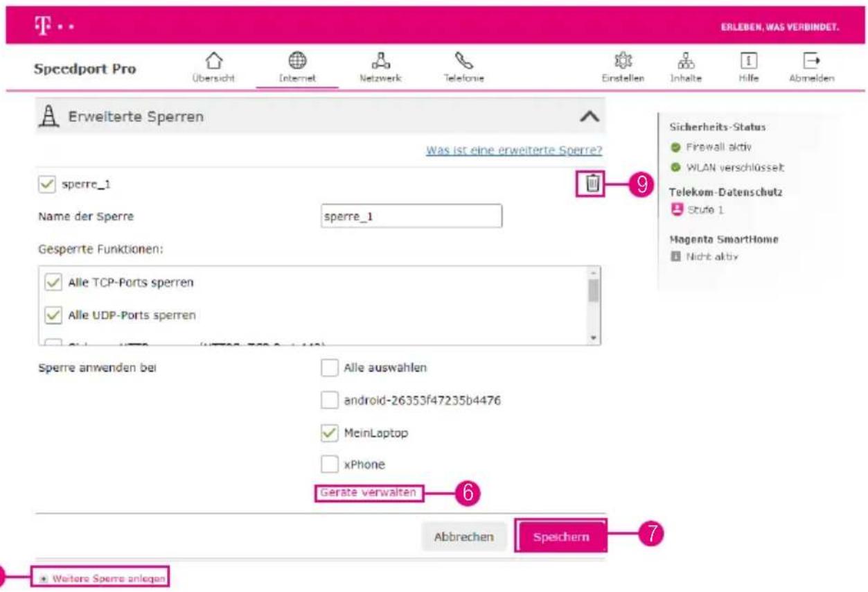Viewport: 868px width, 592px height.
Task: Click the functions list scroll-down arrow
Action: (x=593, y=338)
